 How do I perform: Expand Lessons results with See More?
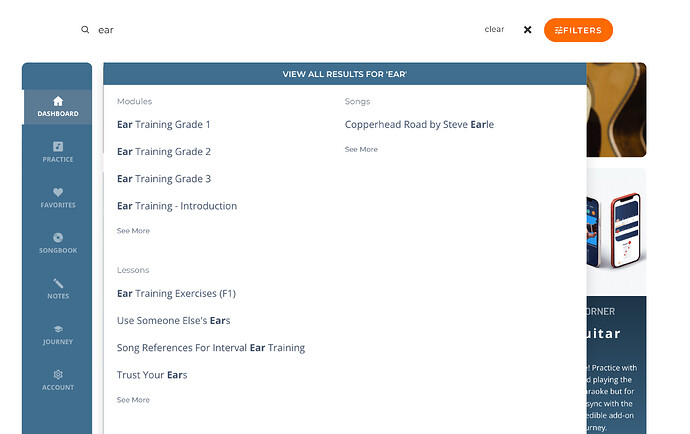tap(133, 400)
